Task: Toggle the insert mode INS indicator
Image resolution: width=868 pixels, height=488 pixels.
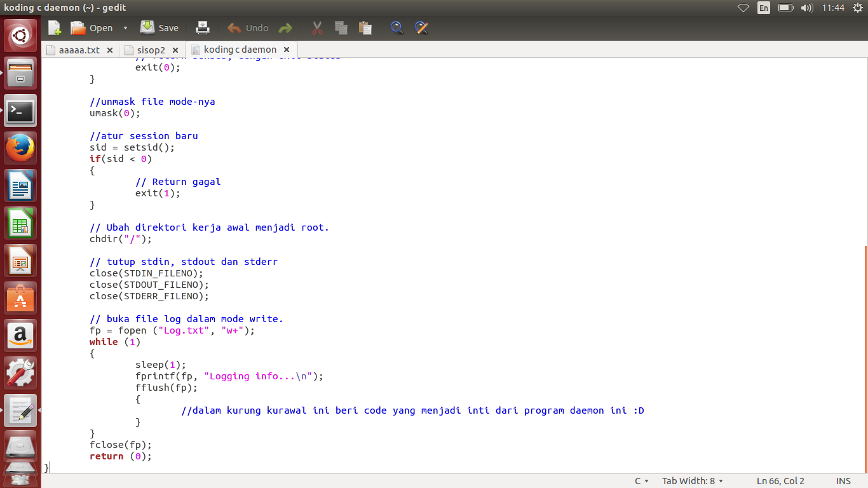Action: tap(843, 481)
